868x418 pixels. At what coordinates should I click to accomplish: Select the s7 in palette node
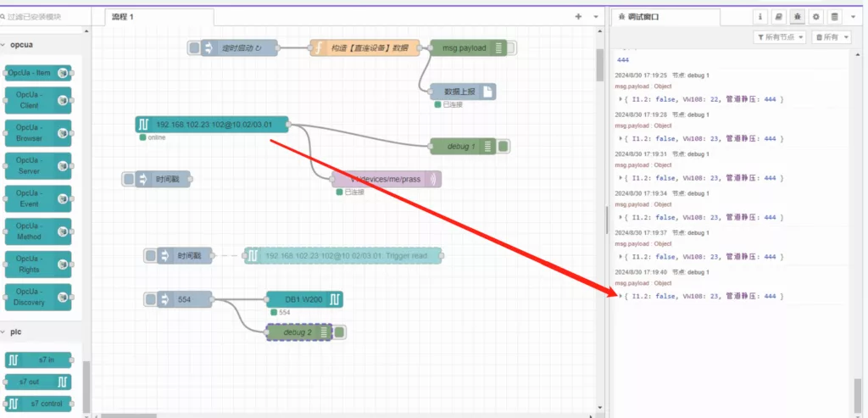pos(38,360)
